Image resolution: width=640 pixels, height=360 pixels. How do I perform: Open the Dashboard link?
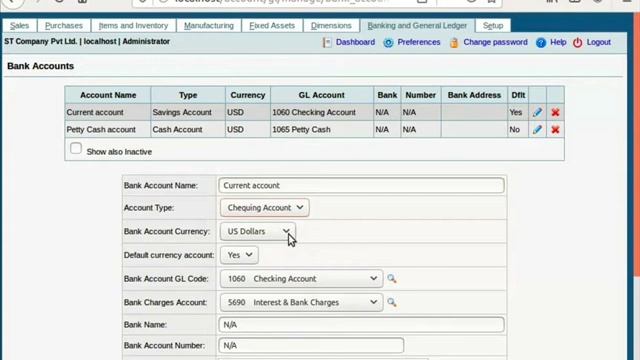point(355,42)
